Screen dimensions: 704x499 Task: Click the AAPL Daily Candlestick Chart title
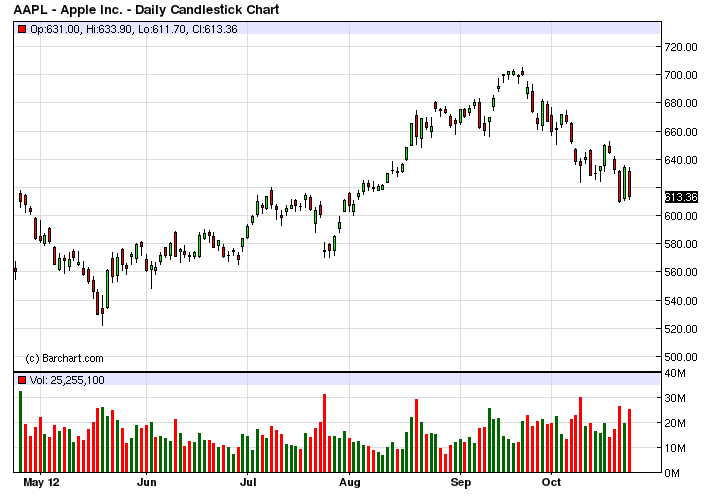tap(146, 9)
